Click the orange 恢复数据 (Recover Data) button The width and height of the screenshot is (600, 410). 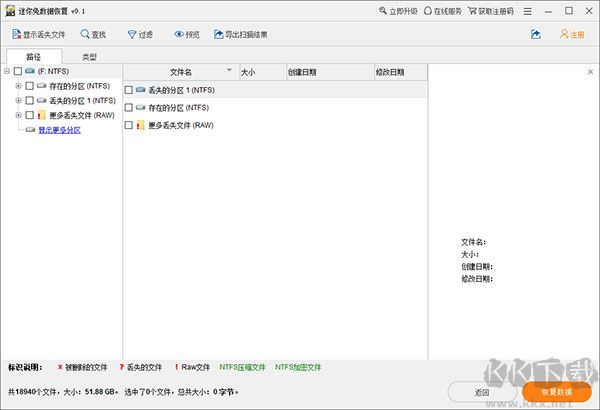tap(557, 392)
